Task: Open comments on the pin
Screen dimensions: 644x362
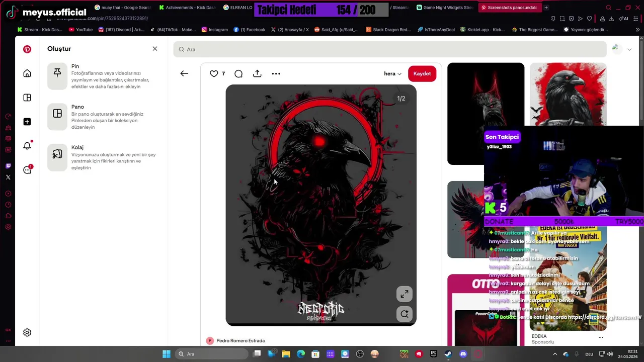Action: pos(238,73)
